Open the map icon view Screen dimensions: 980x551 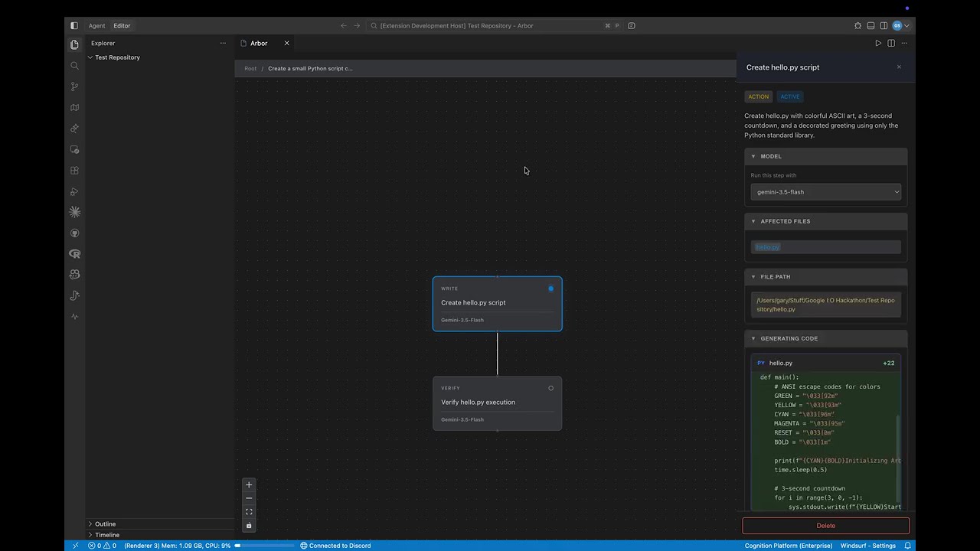(74, 108)
